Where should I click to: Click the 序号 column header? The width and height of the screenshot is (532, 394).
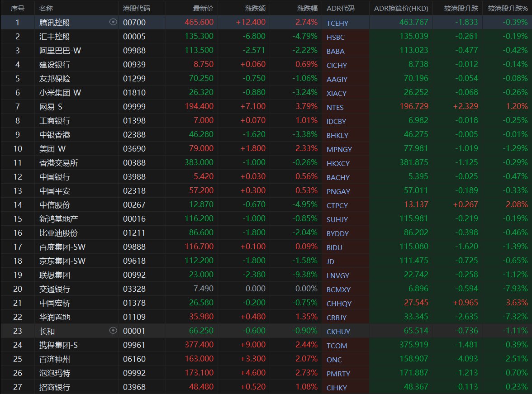pyautogui.click(x=17, y=8)
